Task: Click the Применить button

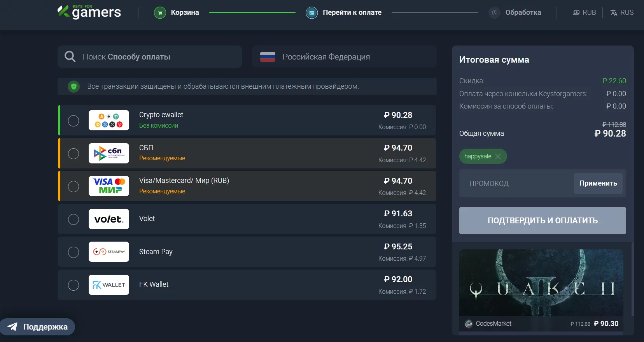Action: 598,183
